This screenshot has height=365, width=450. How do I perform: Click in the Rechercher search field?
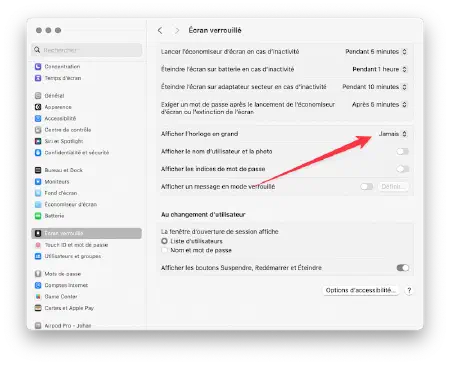[87, 50]
